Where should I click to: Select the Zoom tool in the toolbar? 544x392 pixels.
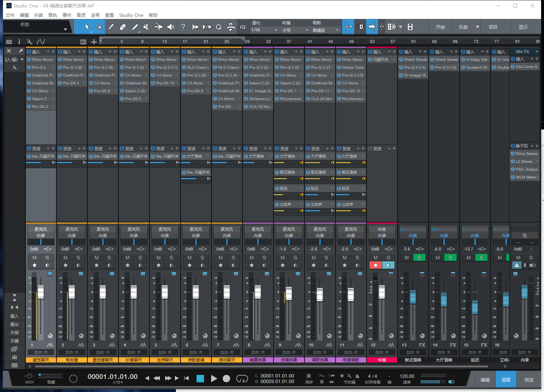[x=219, y=27]
